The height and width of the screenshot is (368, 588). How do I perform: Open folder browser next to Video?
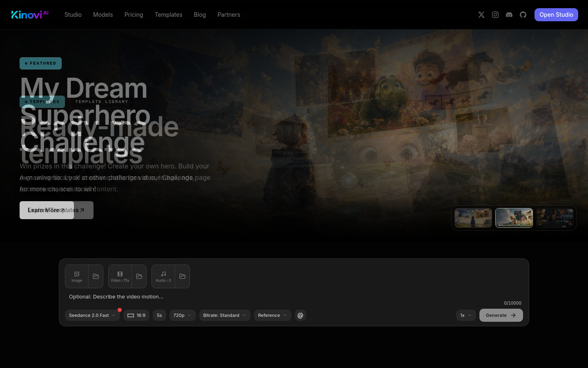139,276
